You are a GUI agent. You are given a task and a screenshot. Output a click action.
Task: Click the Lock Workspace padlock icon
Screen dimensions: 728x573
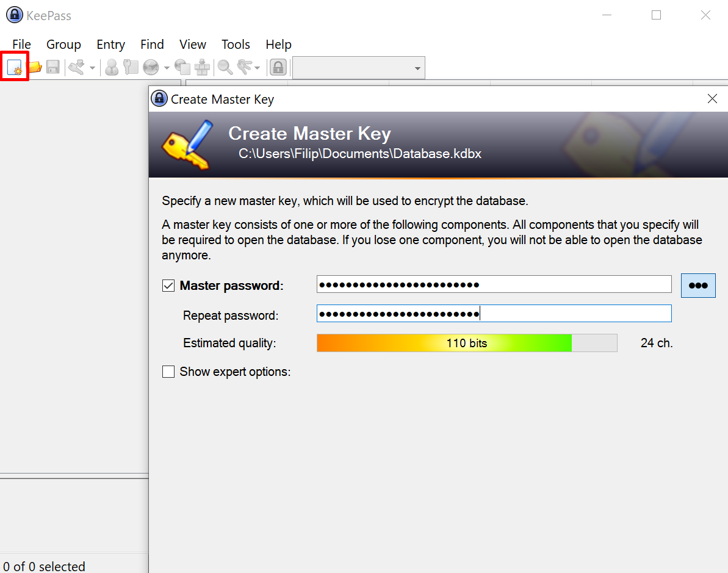(278, 67)
